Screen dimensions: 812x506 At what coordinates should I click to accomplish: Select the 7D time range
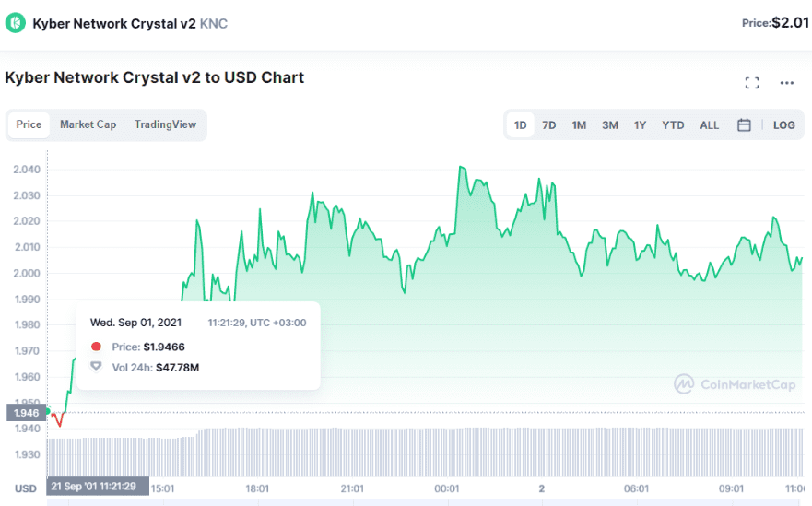tap(549, 125)
